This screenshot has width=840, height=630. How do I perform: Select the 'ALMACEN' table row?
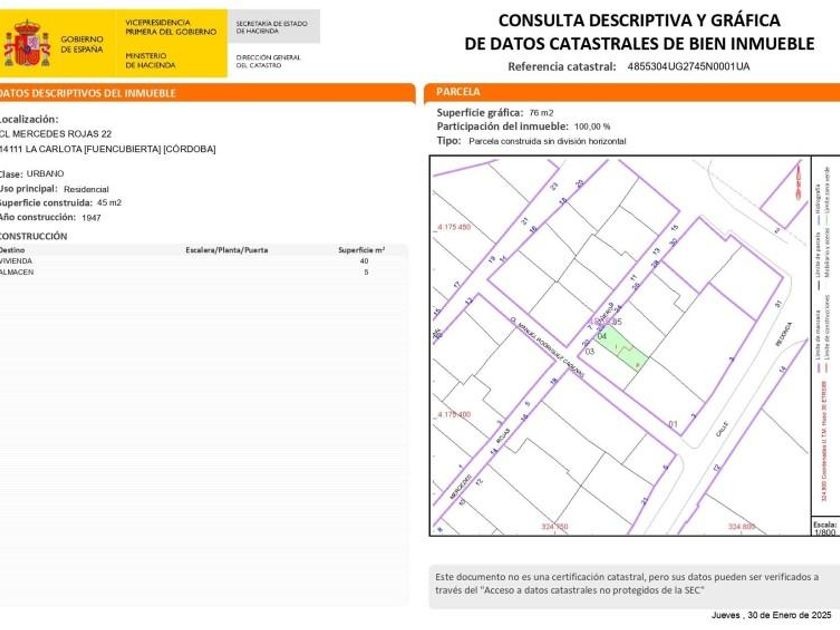coord(204,272)
